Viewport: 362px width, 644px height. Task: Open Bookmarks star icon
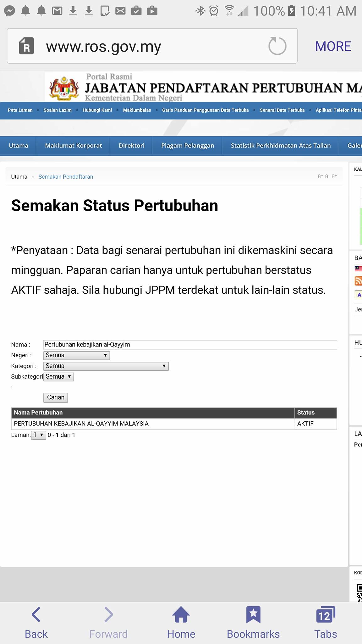point(253,614)
